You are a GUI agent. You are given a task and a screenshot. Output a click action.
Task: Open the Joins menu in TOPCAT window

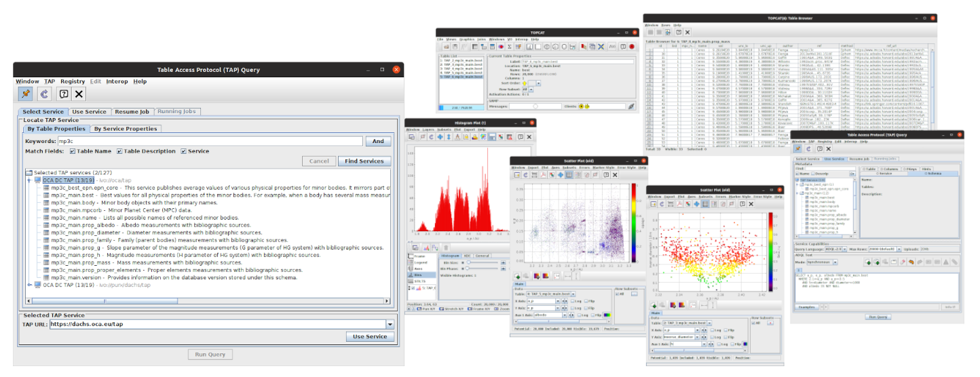pos(482,39)
